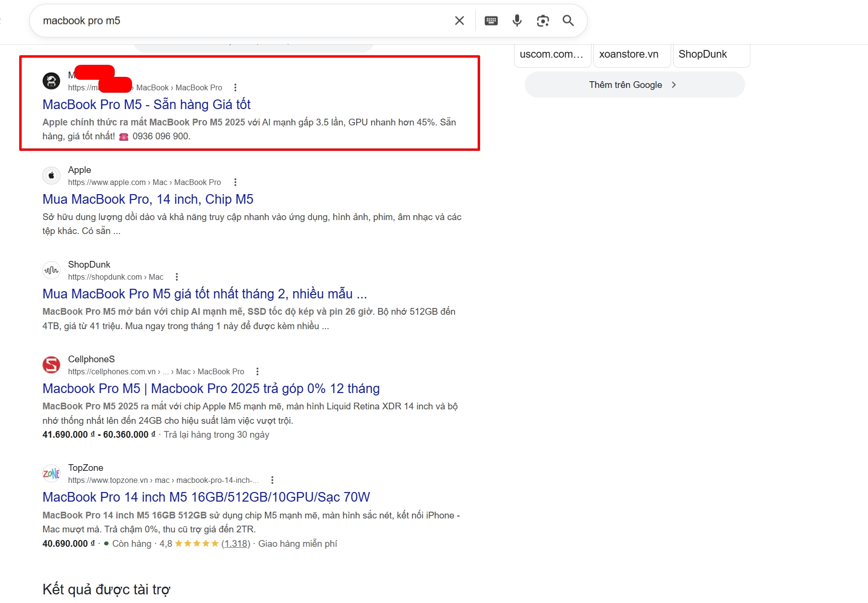Select the xoanstore.vn chip

click(x=631, y=54)
